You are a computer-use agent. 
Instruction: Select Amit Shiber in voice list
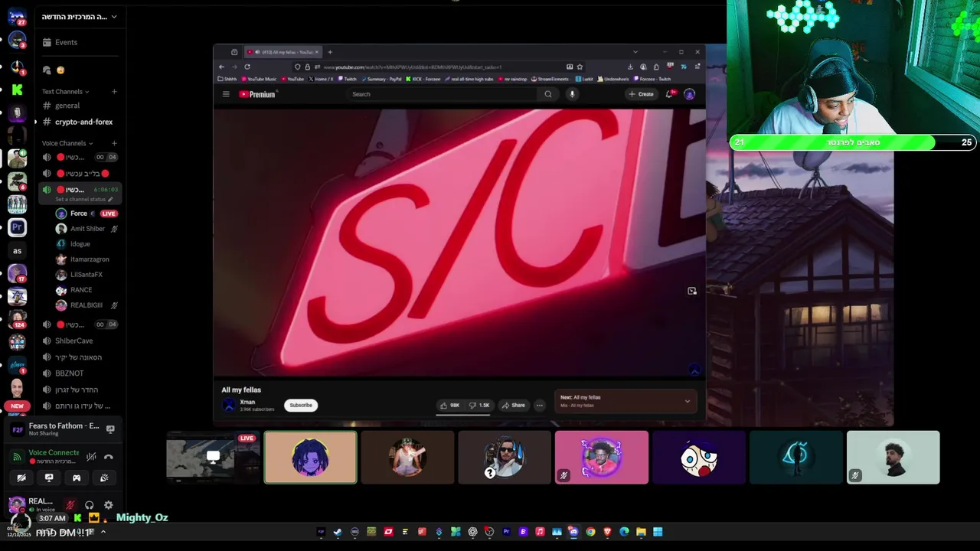pos(86,229)
